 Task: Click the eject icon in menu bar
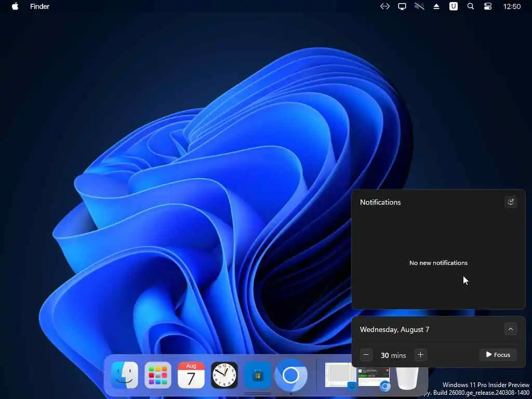point(436,6)
